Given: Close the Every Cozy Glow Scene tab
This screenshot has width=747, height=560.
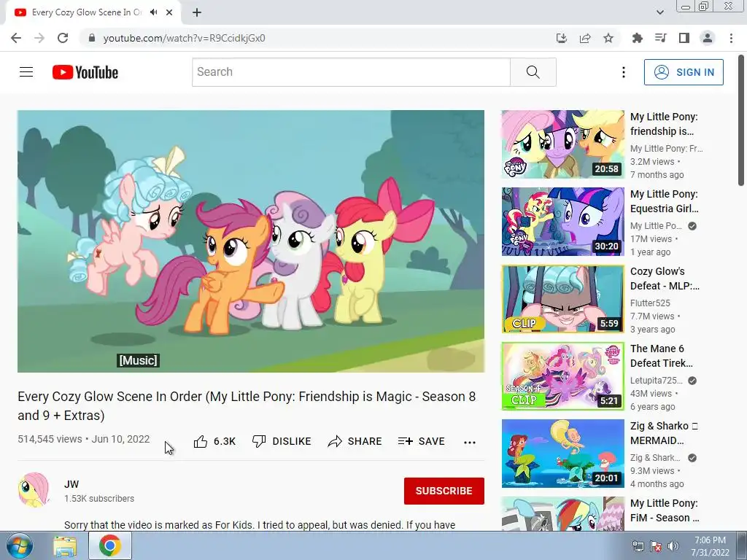Looking at the screenshot, I should 169,12.
